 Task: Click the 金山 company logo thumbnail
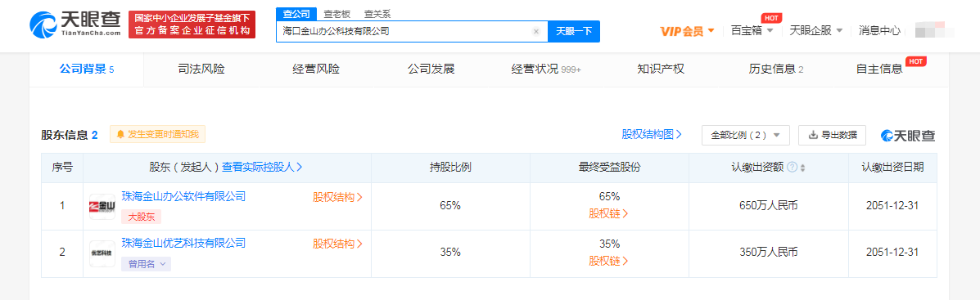[x=102, y=207]
